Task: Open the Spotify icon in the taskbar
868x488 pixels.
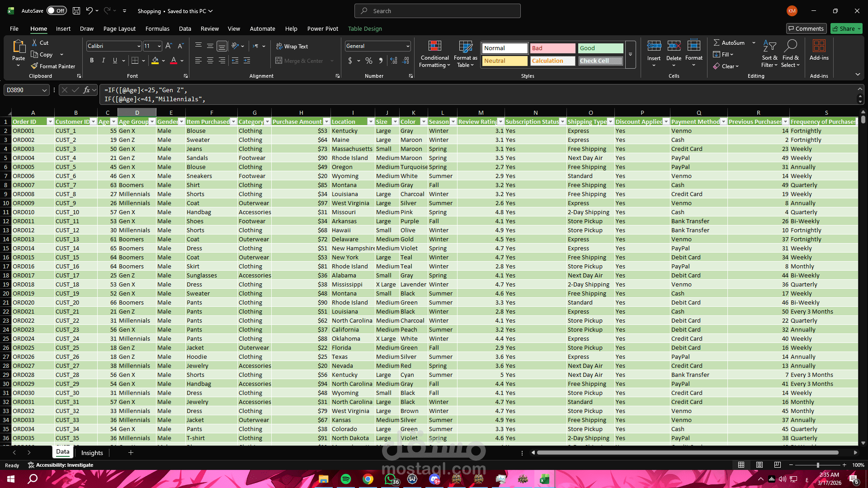Action: tap(346, 479)
